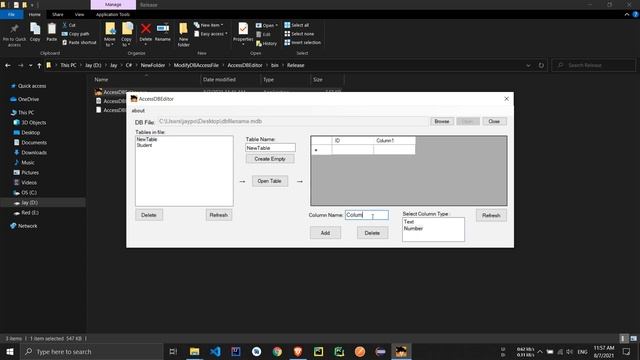Click the Create Empty button
The image size is (640, 360).
coord(270,159)
